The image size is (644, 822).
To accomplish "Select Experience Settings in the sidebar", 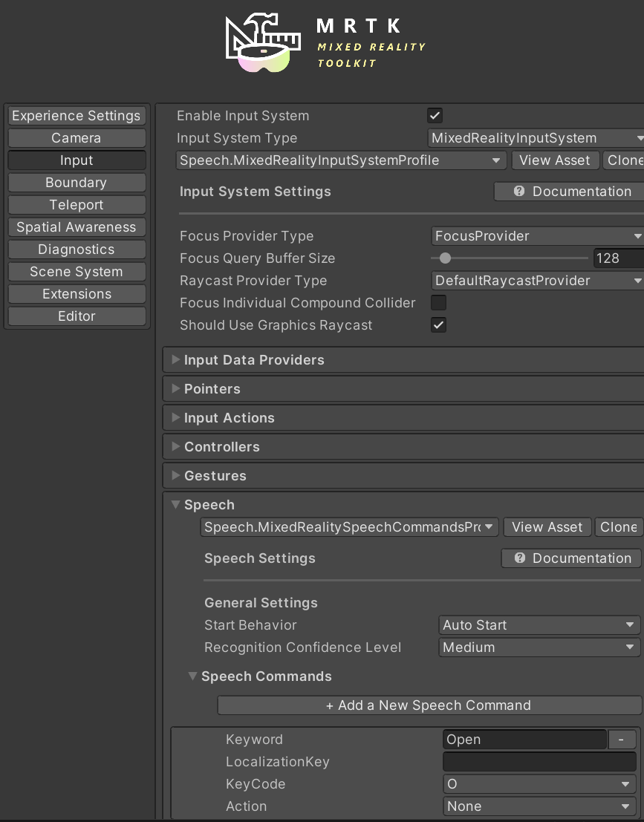I will pos(76,115).
